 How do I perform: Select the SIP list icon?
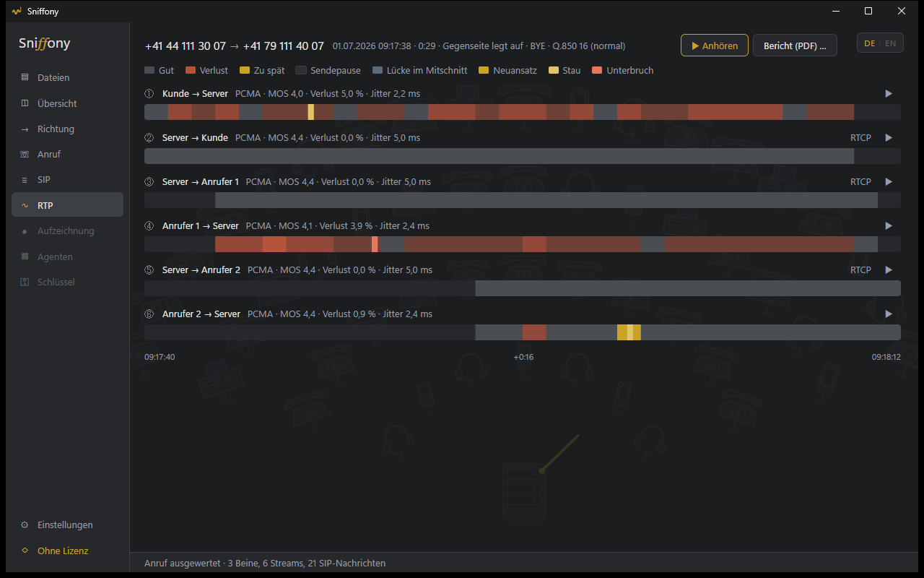click(x=25, y=180)
